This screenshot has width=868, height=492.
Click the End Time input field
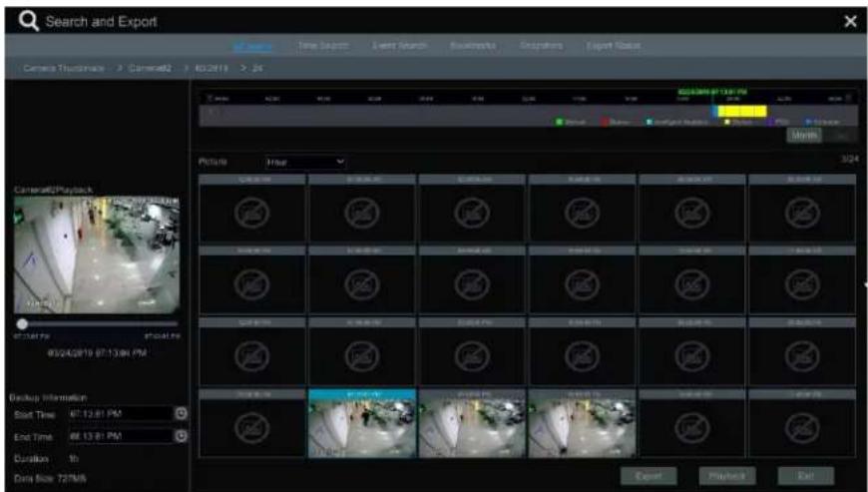(x=121, y=436)
